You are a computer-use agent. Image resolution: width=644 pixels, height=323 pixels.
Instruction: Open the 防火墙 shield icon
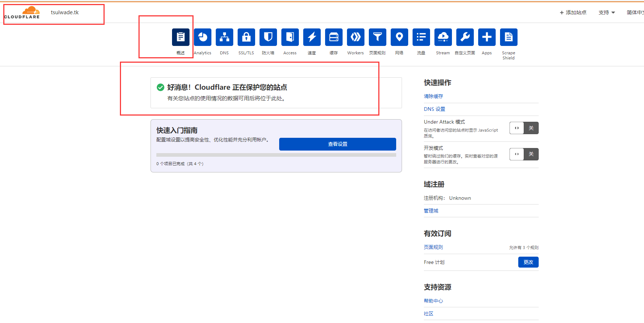(x=268, y=37)
